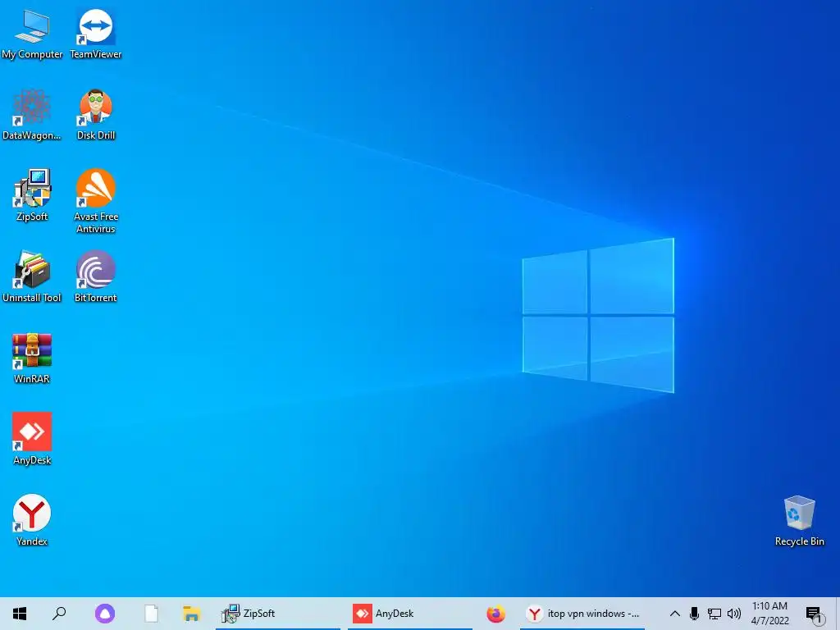Select the Yandex browser desktop shortcut
840x630 pixels.
[32, 520]
